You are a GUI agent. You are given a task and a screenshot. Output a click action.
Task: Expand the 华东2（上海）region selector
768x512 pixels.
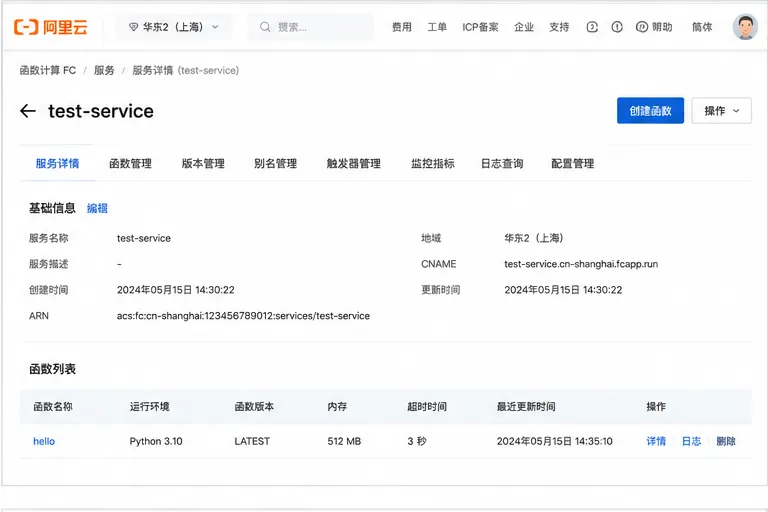tap(174, 27)
